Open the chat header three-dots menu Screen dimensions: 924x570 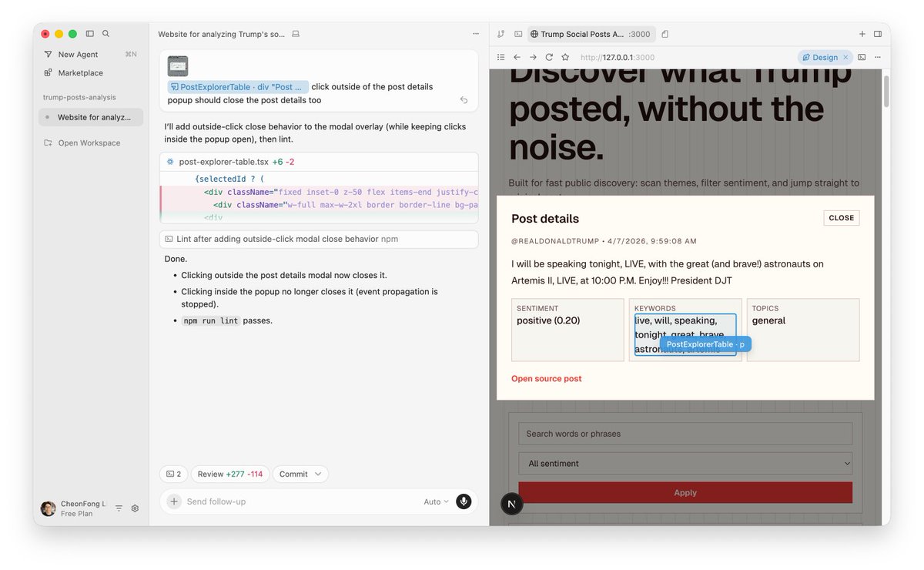475,34
